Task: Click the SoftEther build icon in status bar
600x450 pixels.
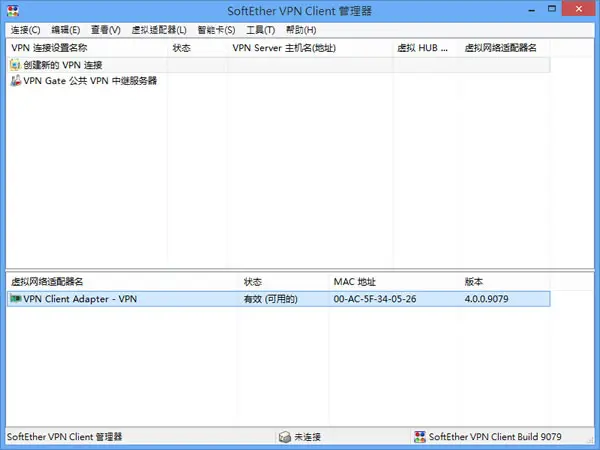Action: click(x=420, y=437)
